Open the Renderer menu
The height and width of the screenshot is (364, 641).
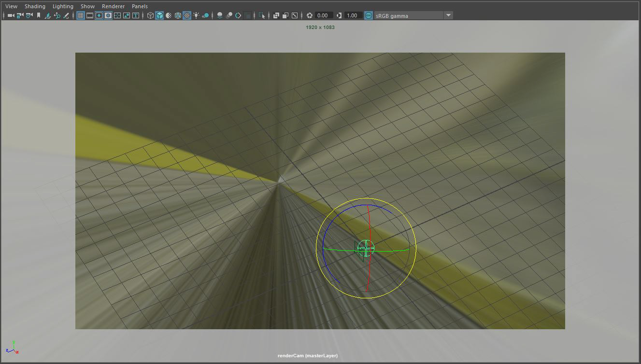point(113,6)
